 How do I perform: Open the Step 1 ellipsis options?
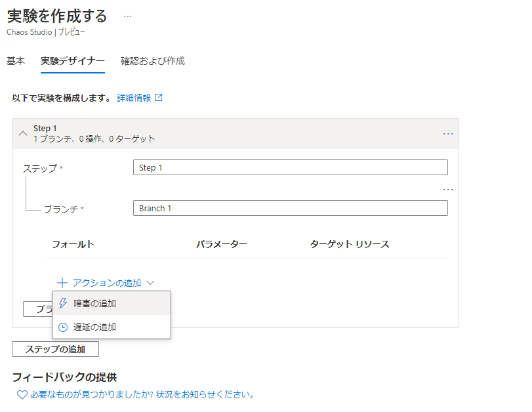[x=448, y=134]
